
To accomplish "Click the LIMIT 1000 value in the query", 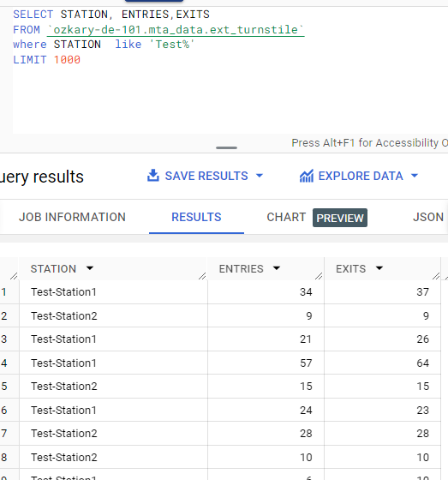I will coord(67,59).
